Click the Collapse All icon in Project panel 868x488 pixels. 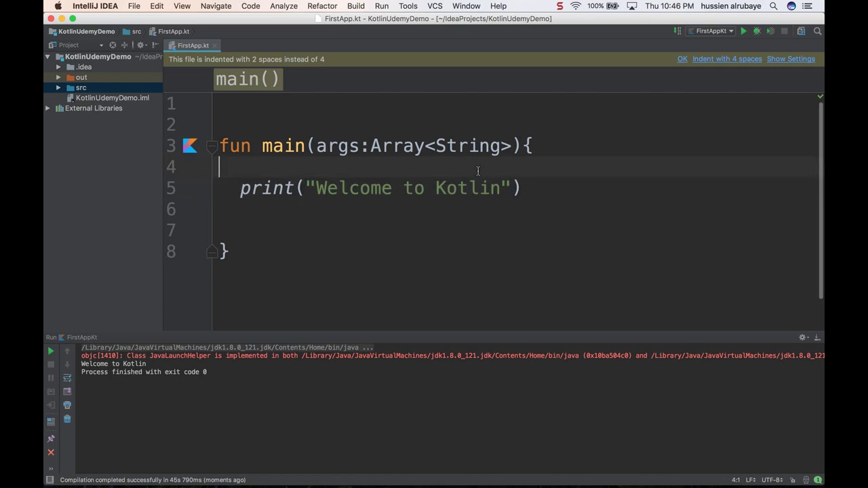point(125,45)
